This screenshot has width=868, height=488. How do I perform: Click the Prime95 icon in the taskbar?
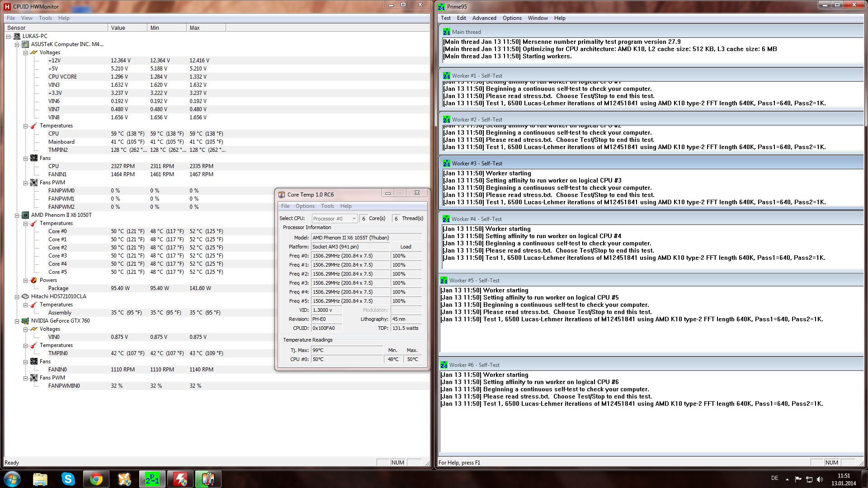click(152, 479)
